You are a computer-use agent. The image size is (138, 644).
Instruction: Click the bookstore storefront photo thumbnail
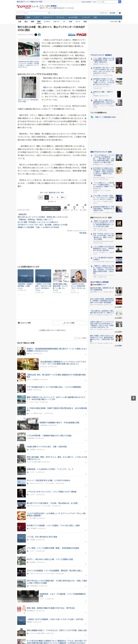coord(29,49)
